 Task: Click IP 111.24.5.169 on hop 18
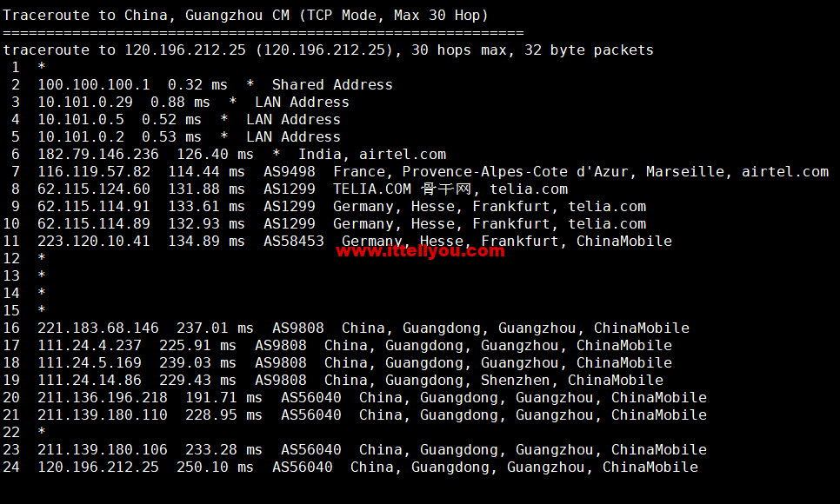click(90, 363)
